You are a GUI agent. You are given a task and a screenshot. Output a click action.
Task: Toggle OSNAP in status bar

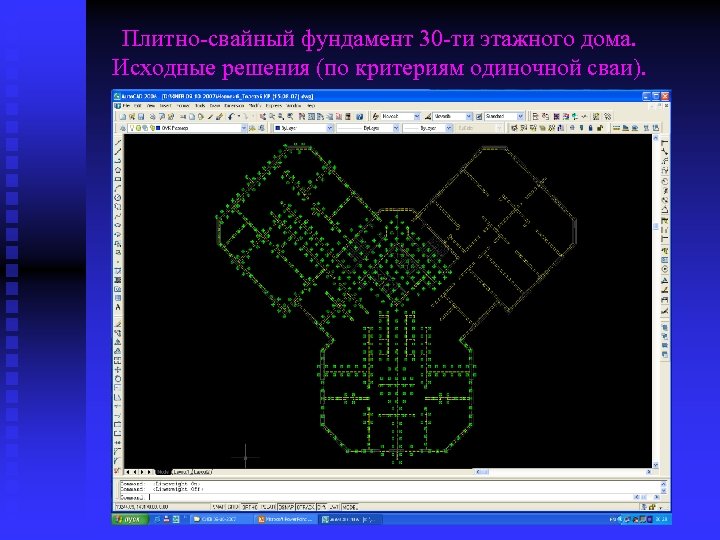[286, 507]
